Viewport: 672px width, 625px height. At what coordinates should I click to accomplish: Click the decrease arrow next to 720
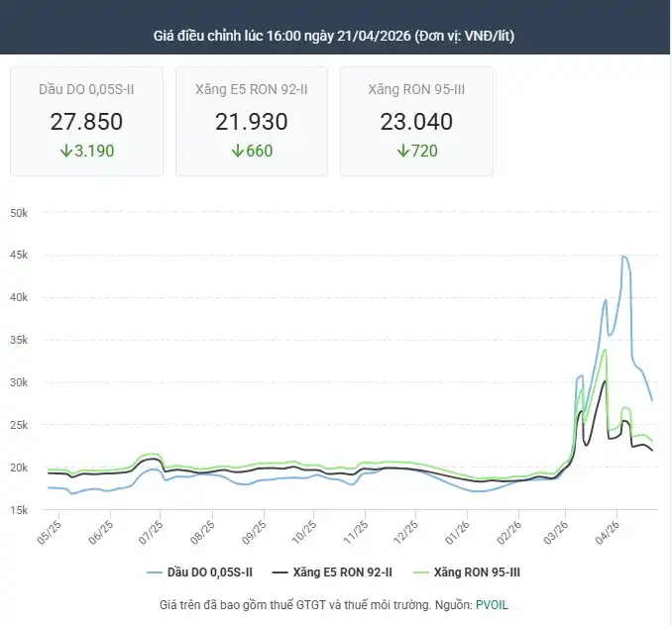point(402,152)
